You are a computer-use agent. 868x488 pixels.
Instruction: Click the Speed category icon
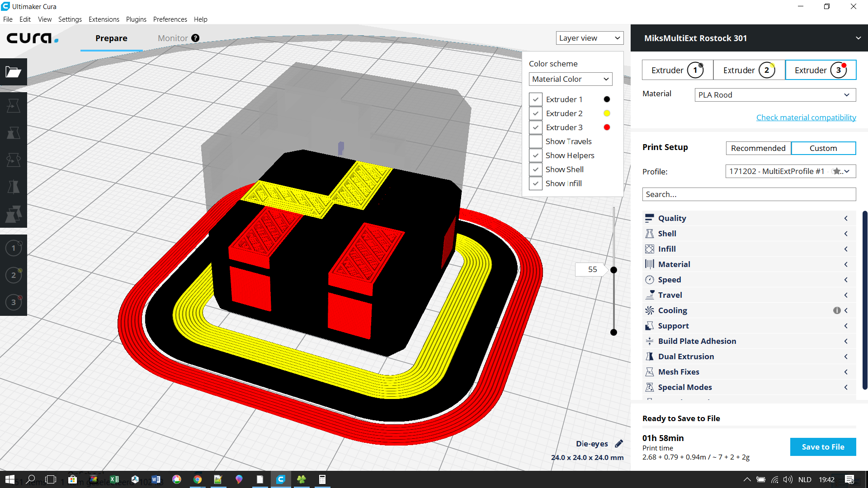click(650, 280)
